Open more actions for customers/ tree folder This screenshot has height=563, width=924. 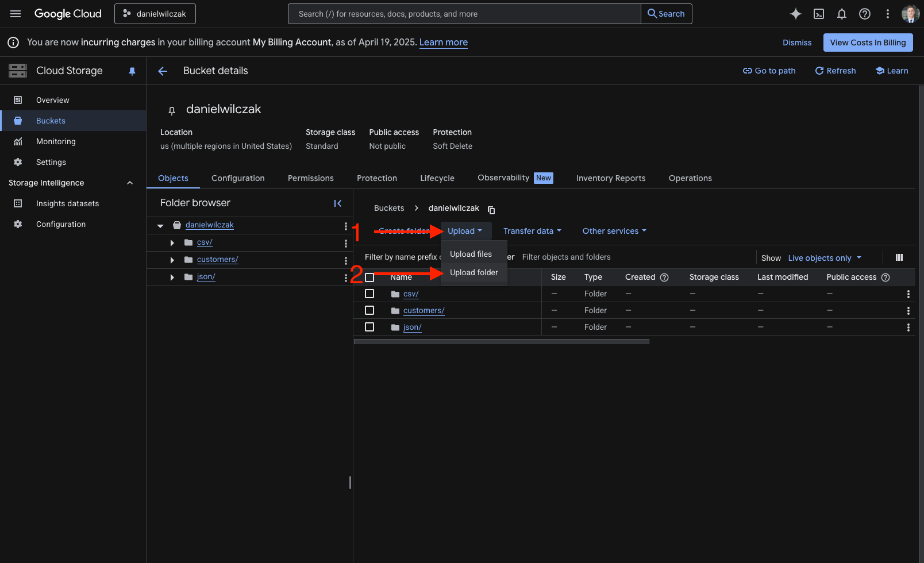345,260
